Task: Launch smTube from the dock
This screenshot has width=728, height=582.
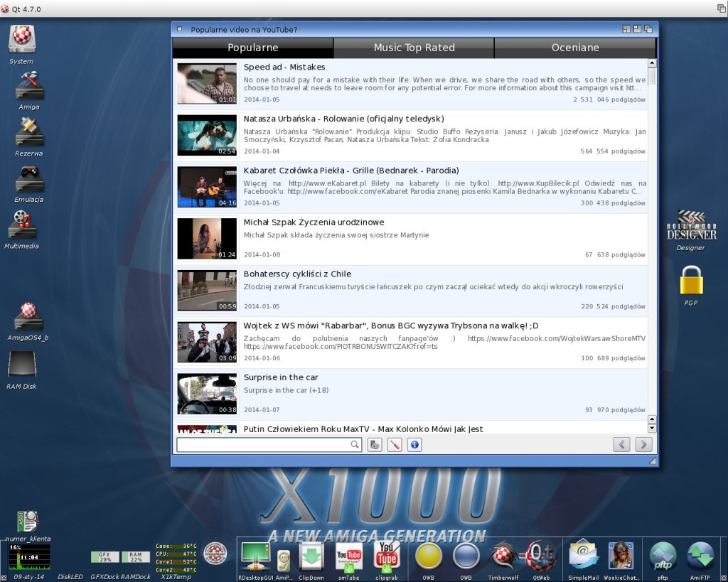Action: (x=348, y=557)
